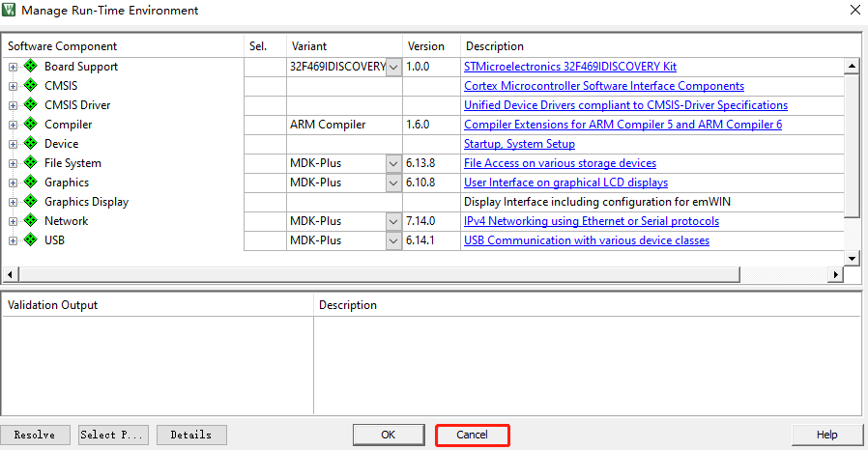Click the Keil app icon in title bar
868x450 pixels.
9,10
